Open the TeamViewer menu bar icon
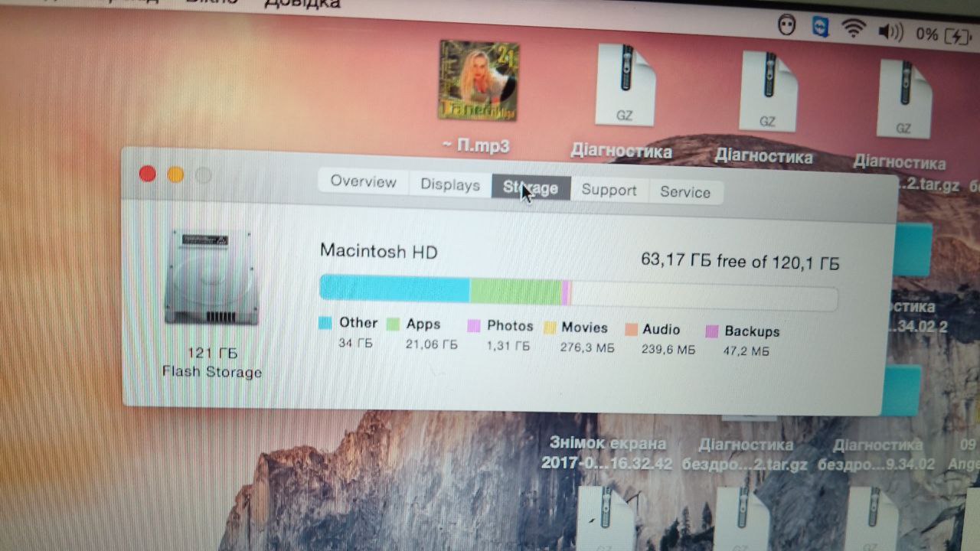The image size is (980, 551). (x=820, y=29)
